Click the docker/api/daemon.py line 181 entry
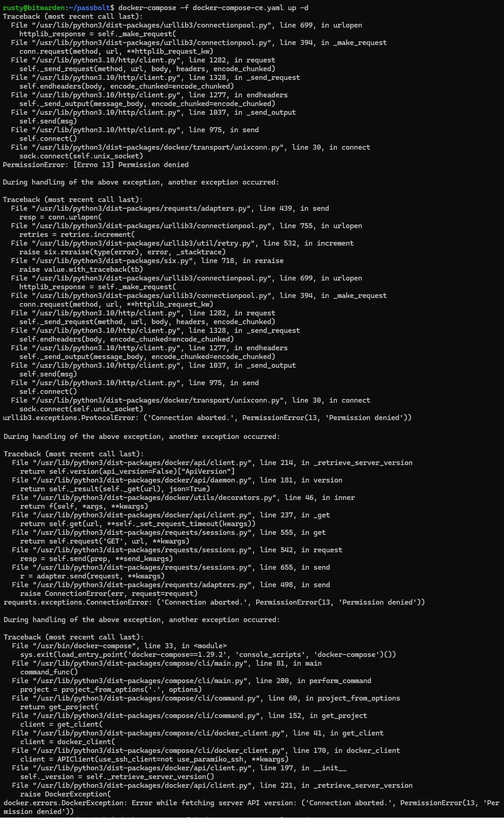 click(177, 480)
